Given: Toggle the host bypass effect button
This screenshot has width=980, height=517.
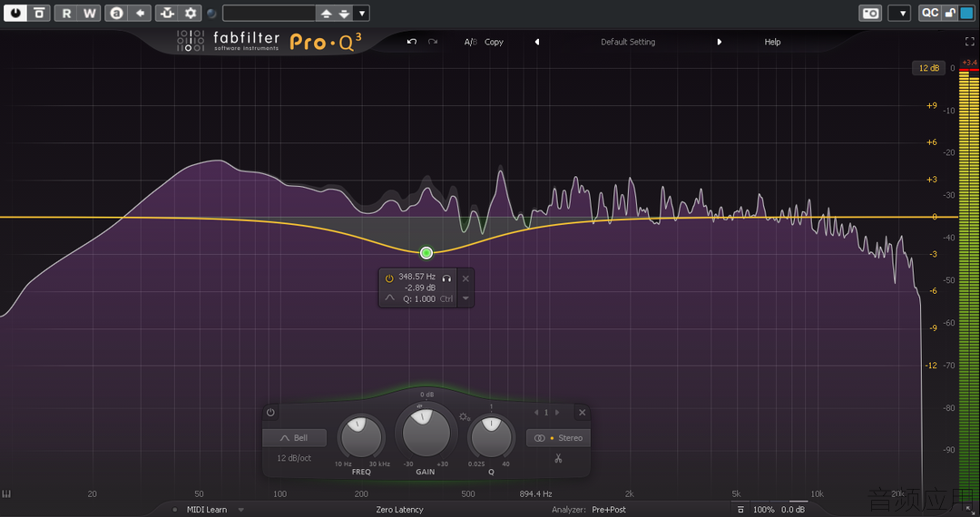Looking at the screenshot, I should 39,13.
